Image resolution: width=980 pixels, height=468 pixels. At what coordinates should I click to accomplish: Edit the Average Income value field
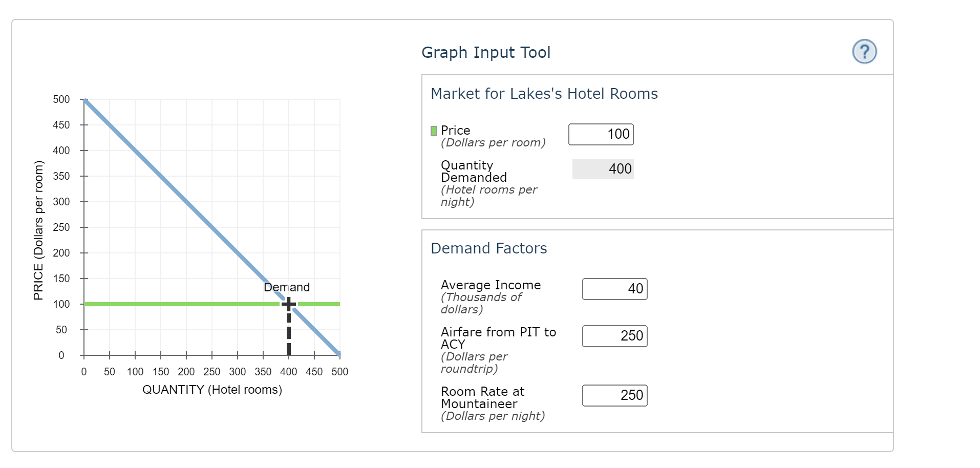614,288
